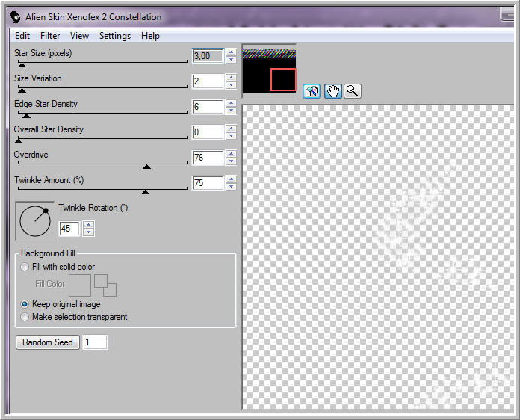Screen dimensions: 520x420
Task: Click the overlapping foreground/background color squares
Action: coord(105,285)
